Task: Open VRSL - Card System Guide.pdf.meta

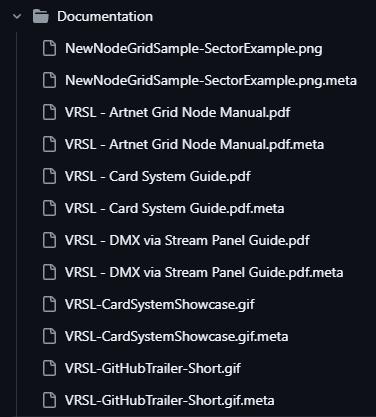Action: click(175, 209)
